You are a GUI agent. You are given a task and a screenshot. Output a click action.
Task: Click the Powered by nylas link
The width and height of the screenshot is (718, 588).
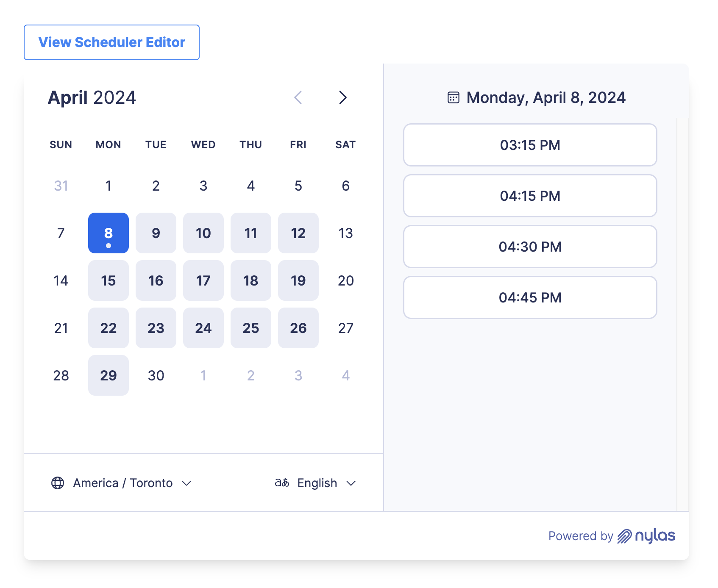(612, 535)
